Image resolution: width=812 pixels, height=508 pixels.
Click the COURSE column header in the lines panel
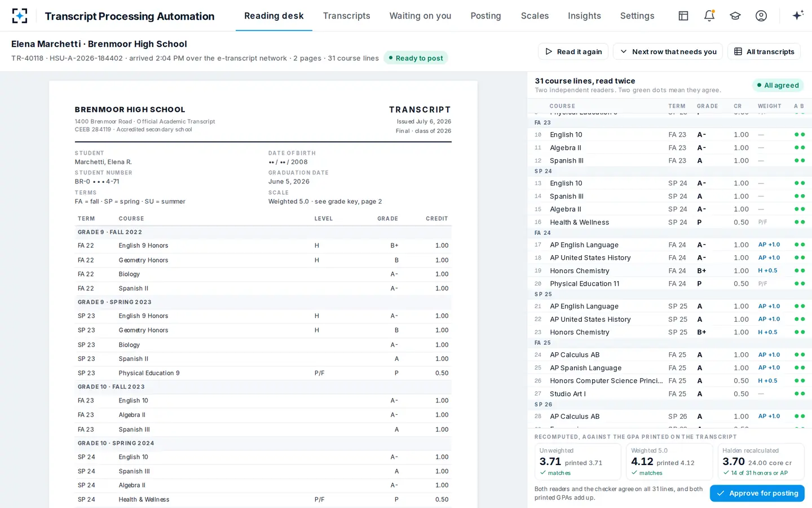tap(562, 106)
